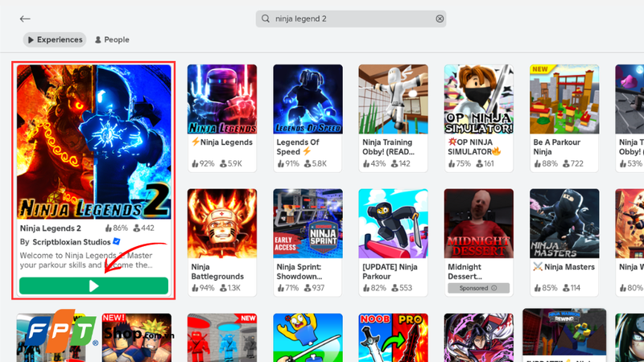Open the Ninja Battlegrounds thumbnail
The width and height of the screenshot is (644, 362).
pyautogui.click(x=222, y=224)
